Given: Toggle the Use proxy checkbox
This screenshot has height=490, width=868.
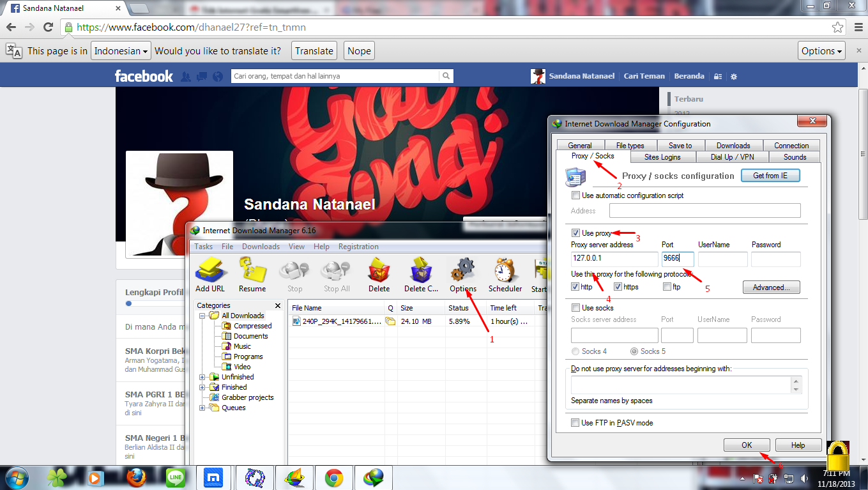Looking at the screenshot, I should click(576, 233).
